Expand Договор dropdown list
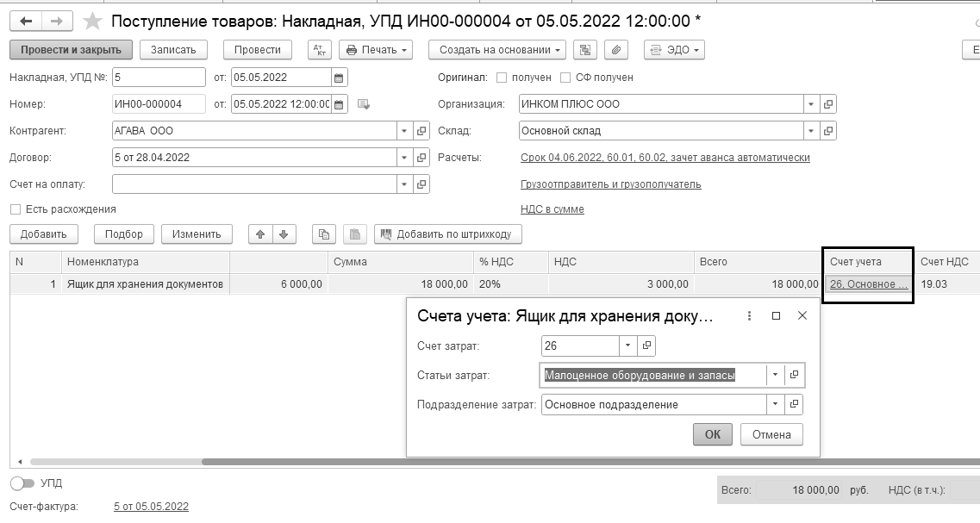 tap(403, 158)
